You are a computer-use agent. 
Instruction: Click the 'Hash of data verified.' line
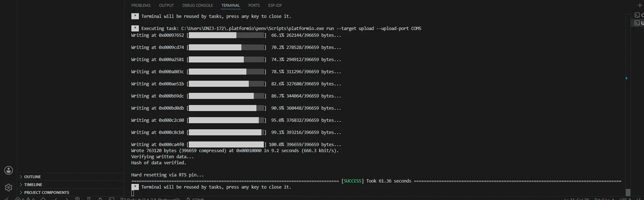159,162
